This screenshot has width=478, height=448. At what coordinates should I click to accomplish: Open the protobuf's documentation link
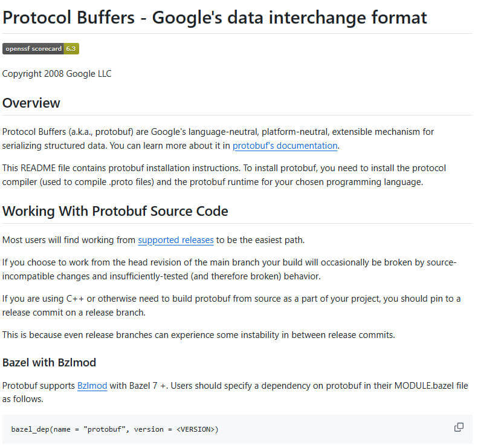(285, 146)
